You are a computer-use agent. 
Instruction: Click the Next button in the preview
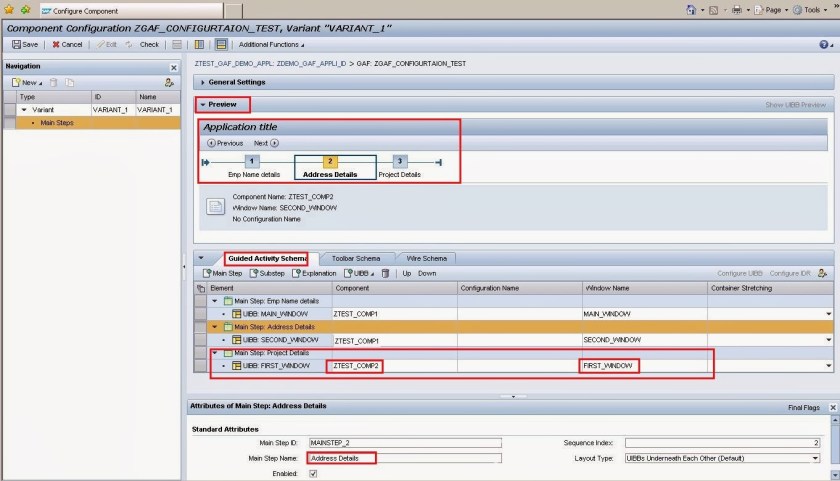pyautogui.click(x=266, y=143)
